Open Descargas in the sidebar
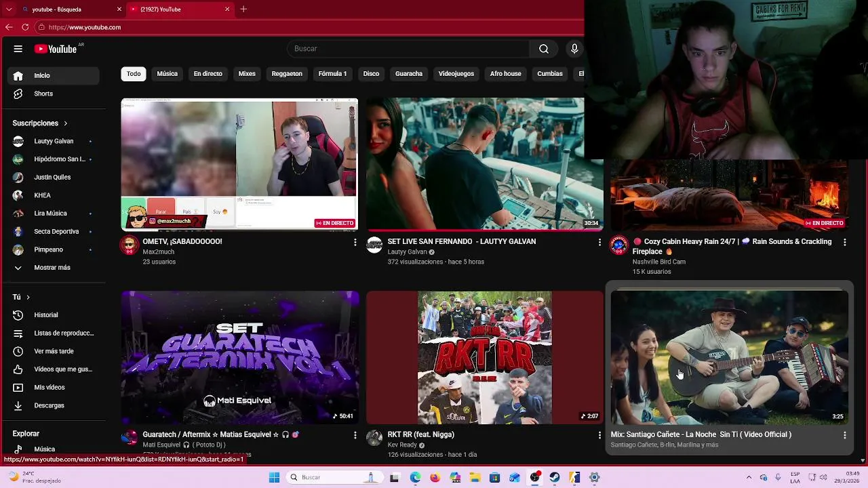This screenshot has height=488, width=868. (54, 405)
